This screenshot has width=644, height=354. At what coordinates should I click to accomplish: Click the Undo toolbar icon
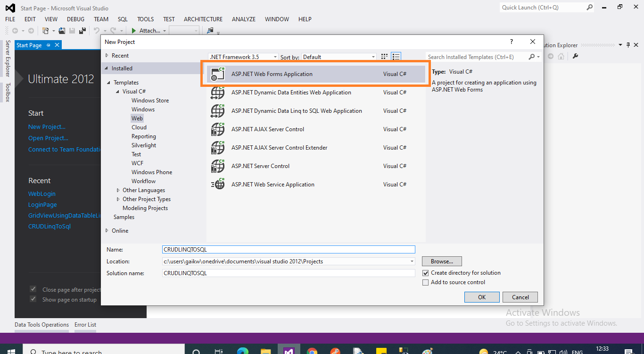[x=97, y=31]
